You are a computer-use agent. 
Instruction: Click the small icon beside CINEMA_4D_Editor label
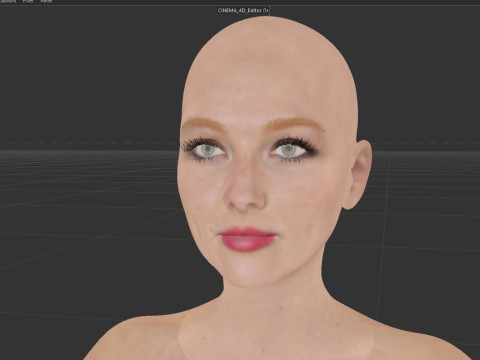point(266,11)
